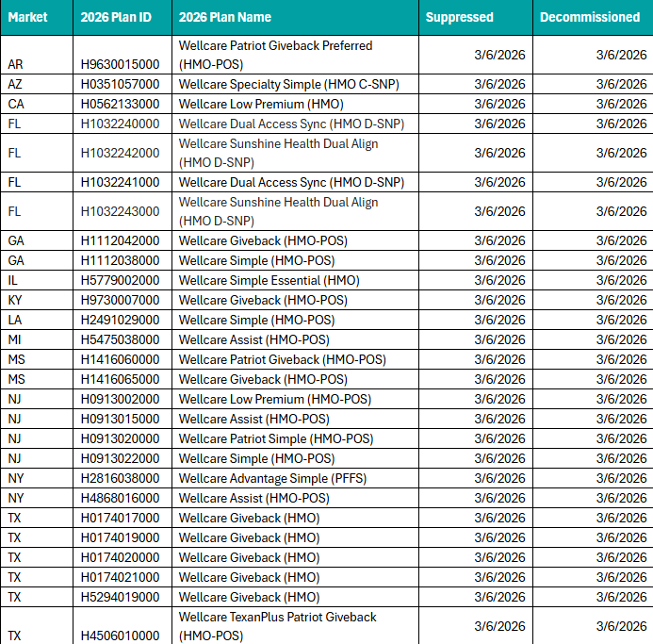Click Wellcare Advantage Simple (PFFS) plan name

click(272, 478)
